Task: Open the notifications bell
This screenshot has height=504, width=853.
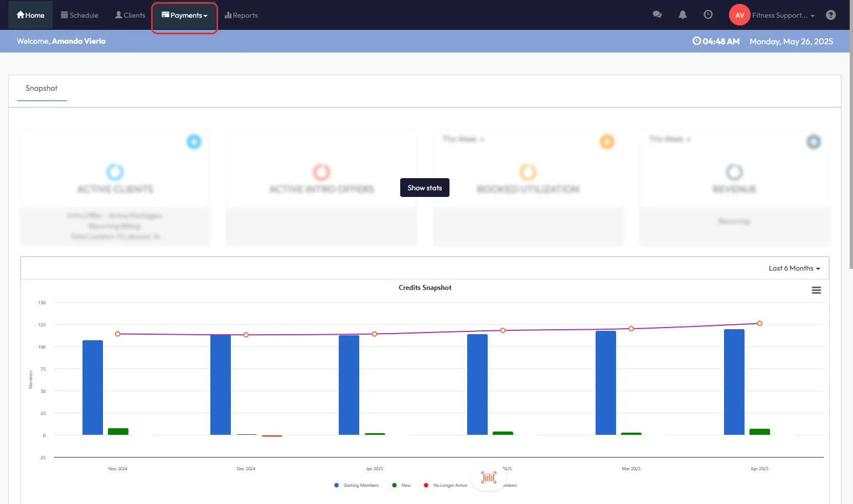Action: pos(683,15)
